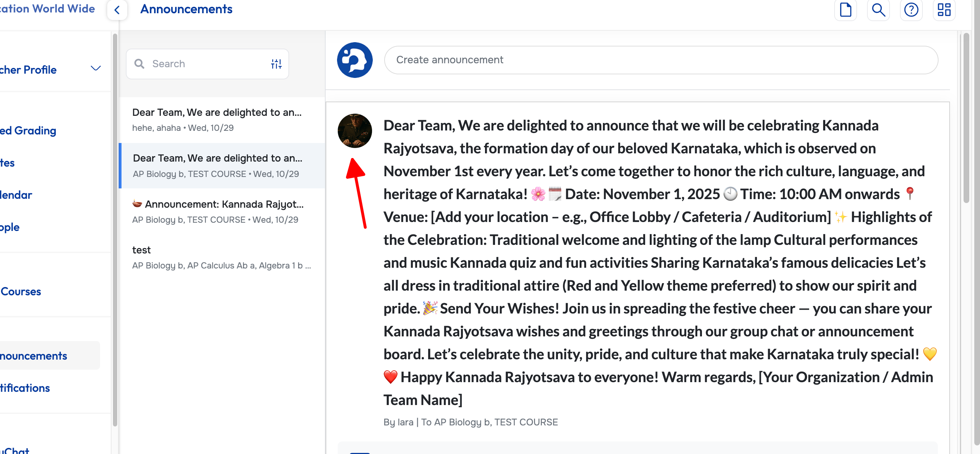Expand the Teacher Profile chevron

pyautogui.click(x=95, y=69)
